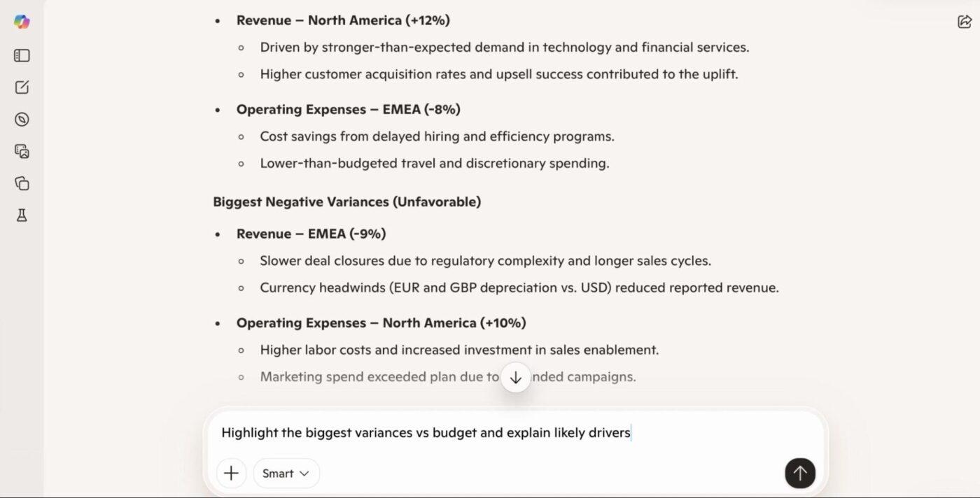Open the attachment options with the plus button

(231, 473)
